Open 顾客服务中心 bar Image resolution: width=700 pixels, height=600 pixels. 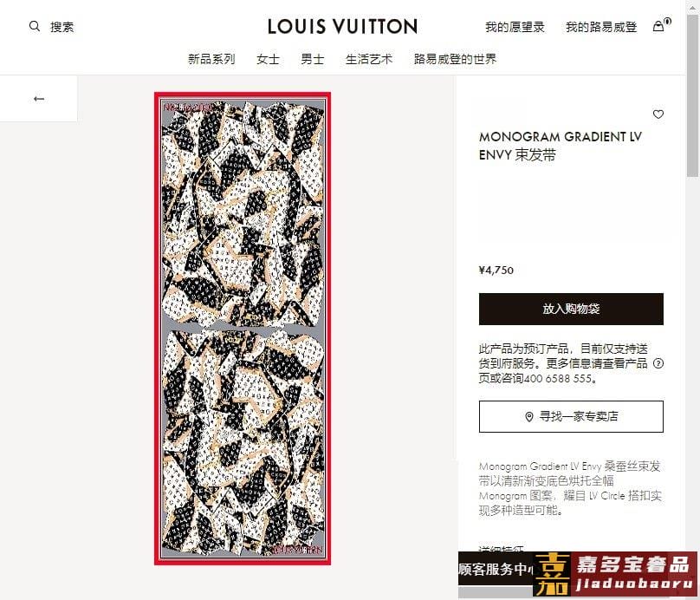(x=496, y=569)
